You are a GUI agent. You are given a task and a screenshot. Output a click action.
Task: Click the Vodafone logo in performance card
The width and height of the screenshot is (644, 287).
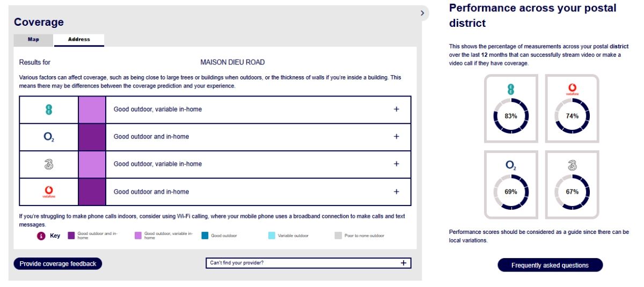572,89
